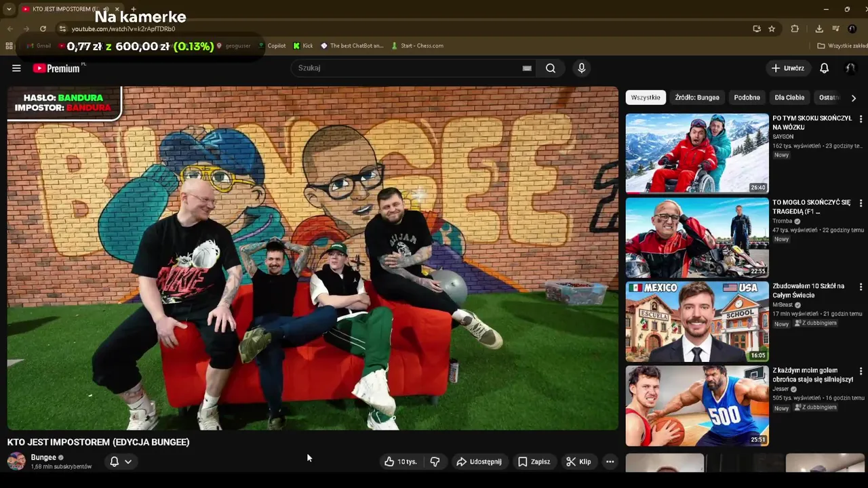Viewport: 868px width, 488px height.
Task: Open the YouTube hamburger guide menu
Action: [16, 68]
